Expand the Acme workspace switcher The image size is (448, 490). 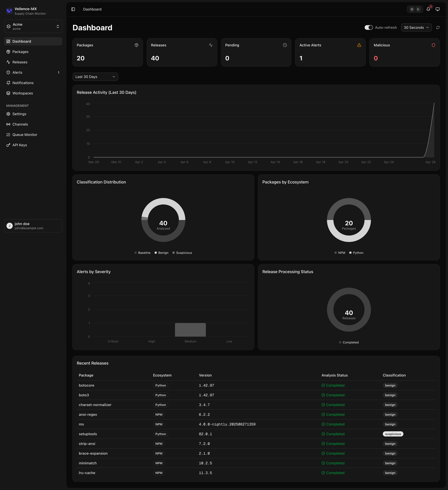tap(33, 26)
